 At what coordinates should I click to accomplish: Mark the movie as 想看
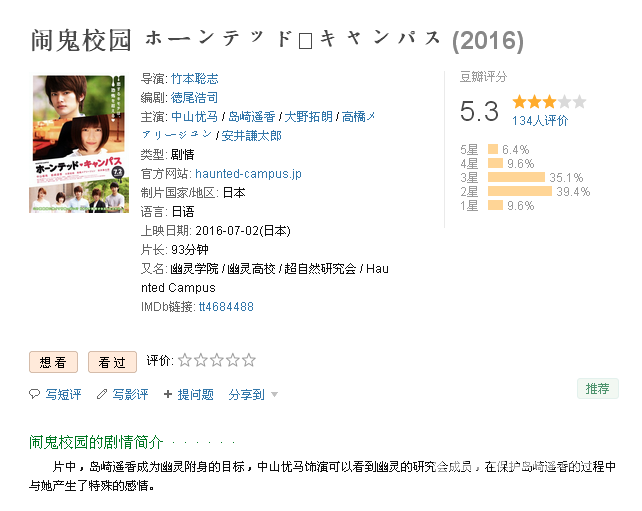click(x=53, y=362)
